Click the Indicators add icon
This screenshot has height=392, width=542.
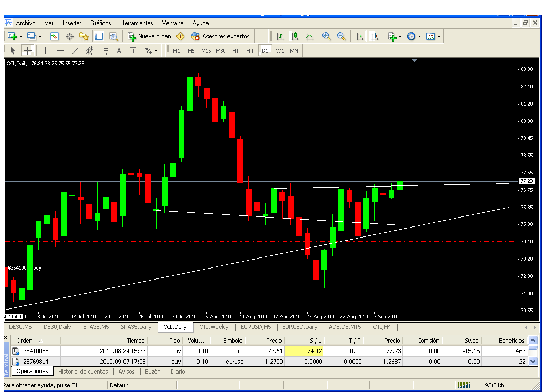click(392, 36)
